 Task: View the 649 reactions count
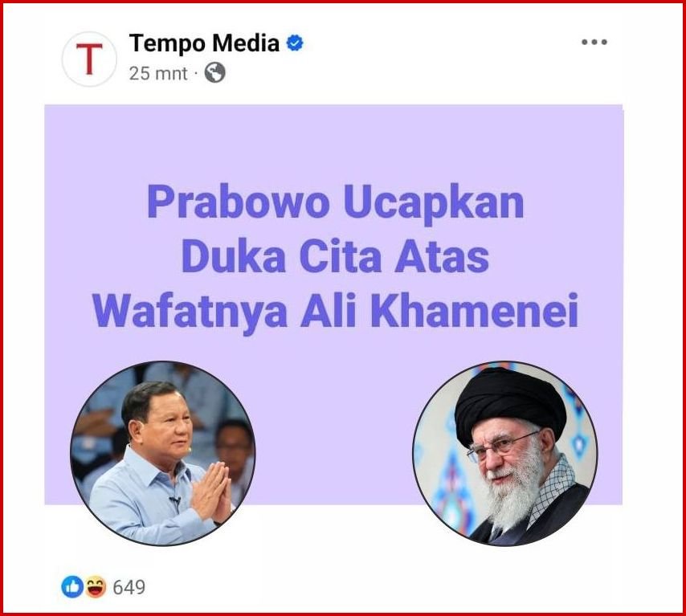tap(129, 588)
